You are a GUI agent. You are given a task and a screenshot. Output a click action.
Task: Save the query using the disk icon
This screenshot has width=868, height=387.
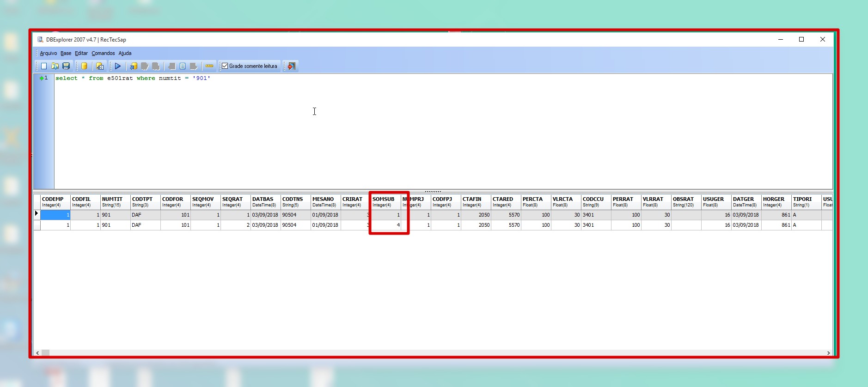tap(66, 66)
